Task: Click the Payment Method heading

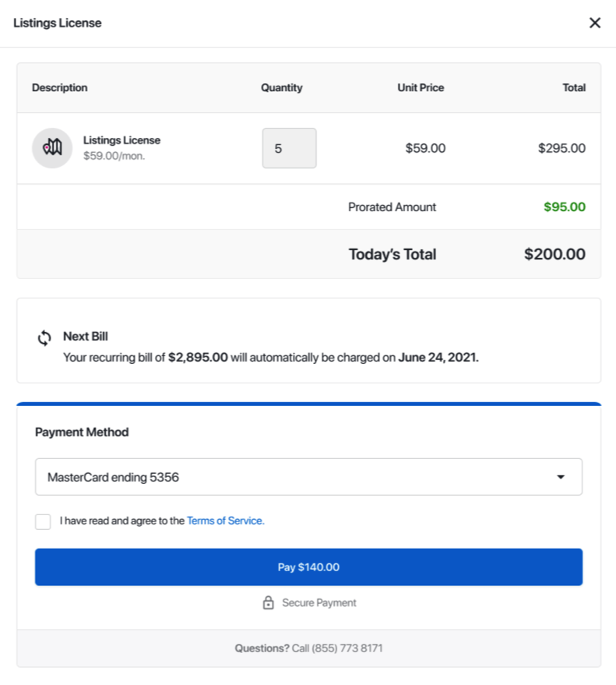Action: pos(82,432)
